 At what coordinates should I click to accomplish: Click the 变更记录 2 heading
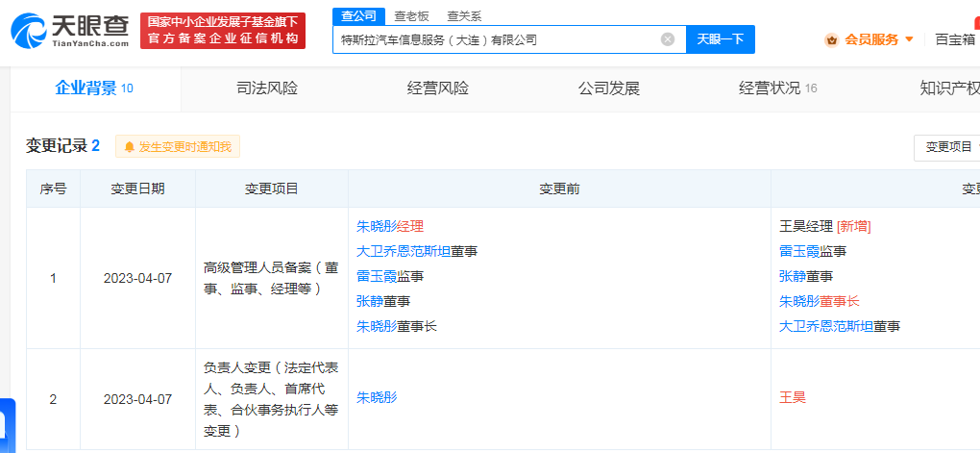coord(62,146)
